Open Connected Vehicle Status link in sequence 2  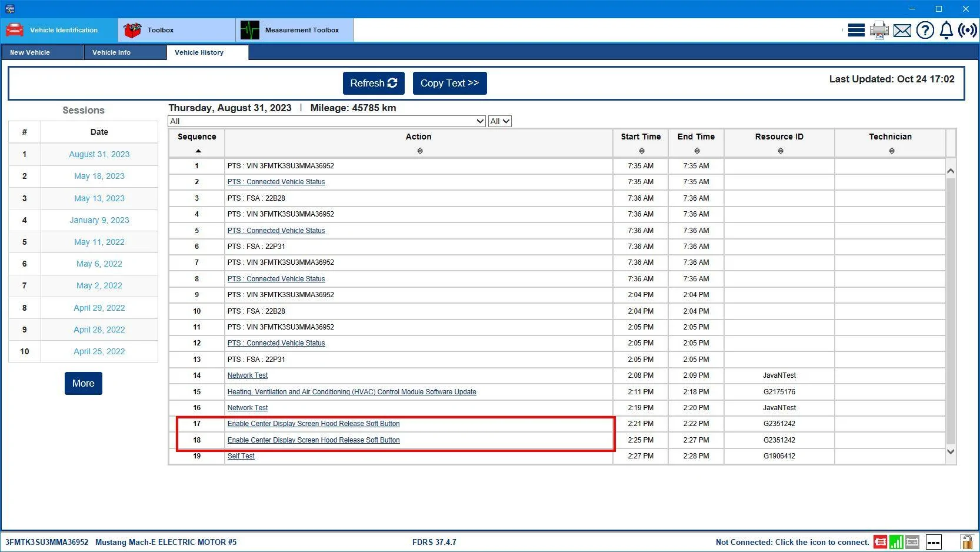[276, 182]
